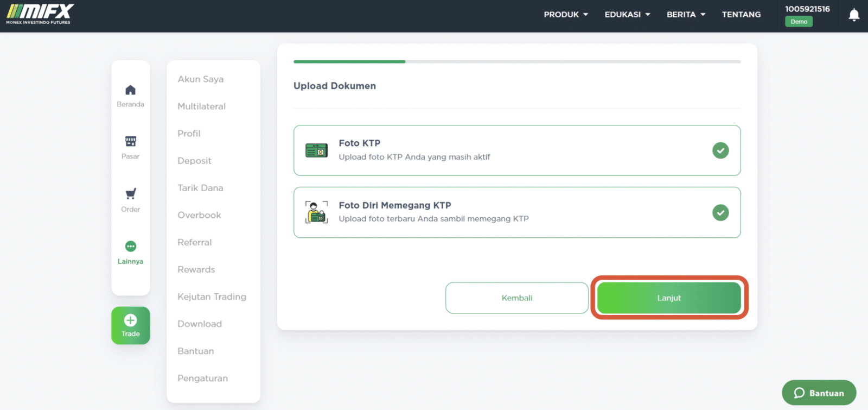Open Akun Saya in side menu
This screenshot has width=868, height=410.
point(201,79)
